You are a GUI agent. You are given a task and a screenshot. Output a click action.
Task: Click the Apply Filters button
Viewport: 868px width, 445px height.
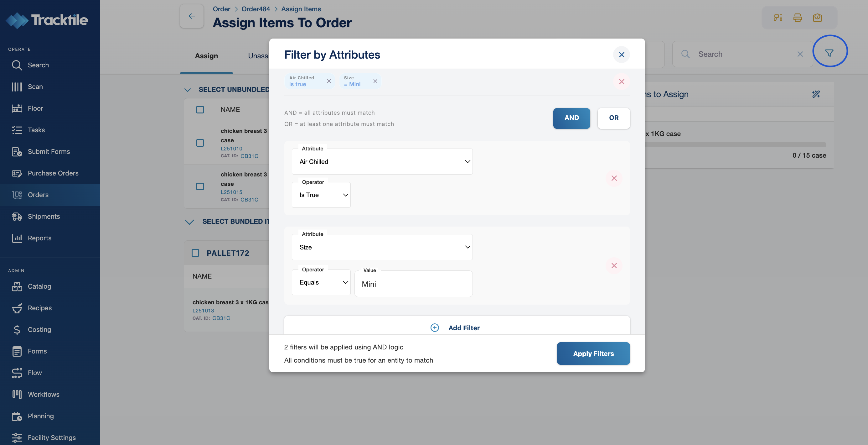click(593, 353)
